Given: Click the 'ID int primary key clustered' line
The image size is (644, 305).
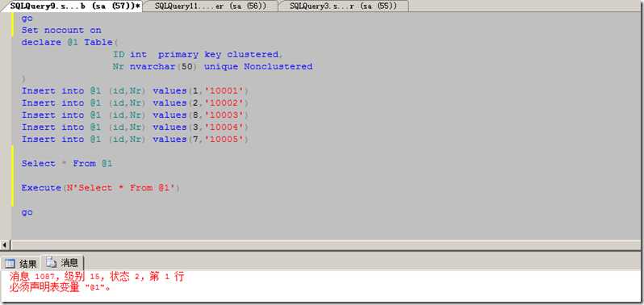Looking at the screenshot, I should click(198, 55).
